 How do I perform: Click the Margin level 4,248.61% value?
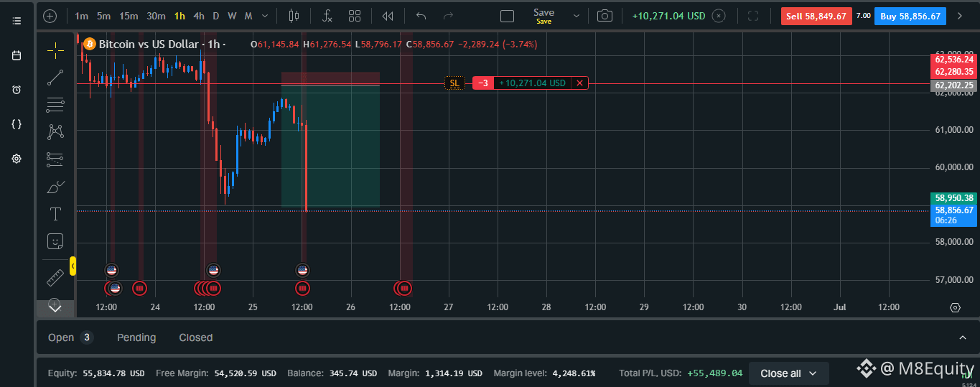point(574,373)
